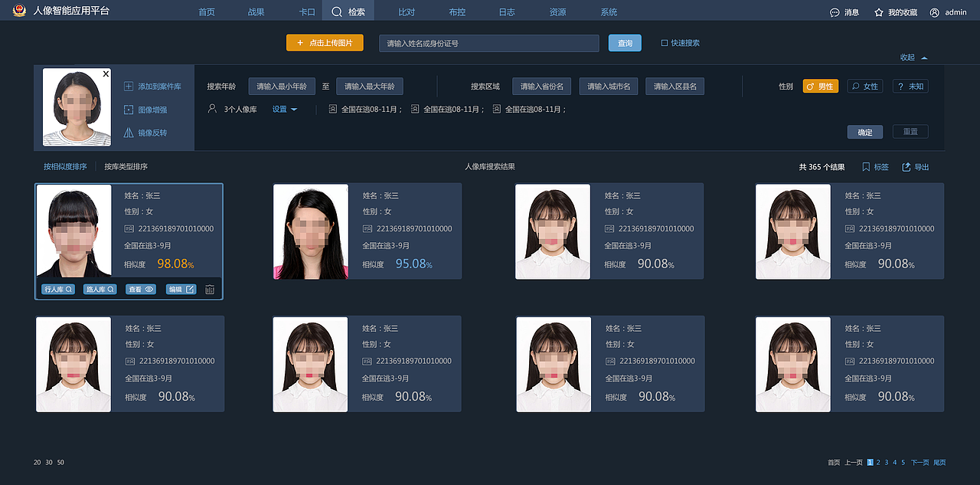The image size is (980, 485).
Task: Click the 检索 magnifier tab icon
Action: (x=336, y=12)
